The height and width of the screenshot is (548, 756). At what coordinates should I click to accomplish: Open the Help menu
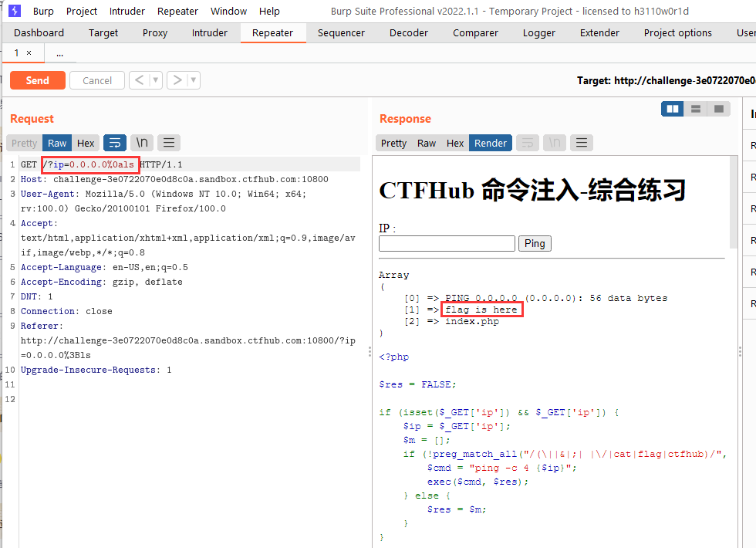tap(269, 11)
